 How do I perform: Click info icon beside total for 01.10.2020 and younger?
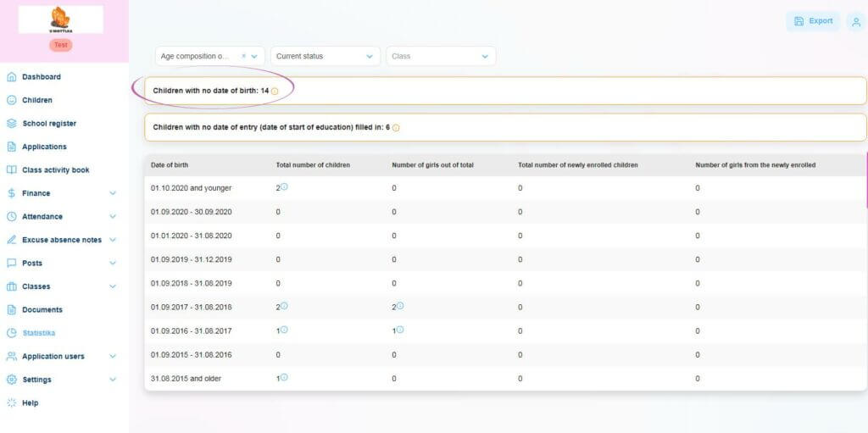284,186
